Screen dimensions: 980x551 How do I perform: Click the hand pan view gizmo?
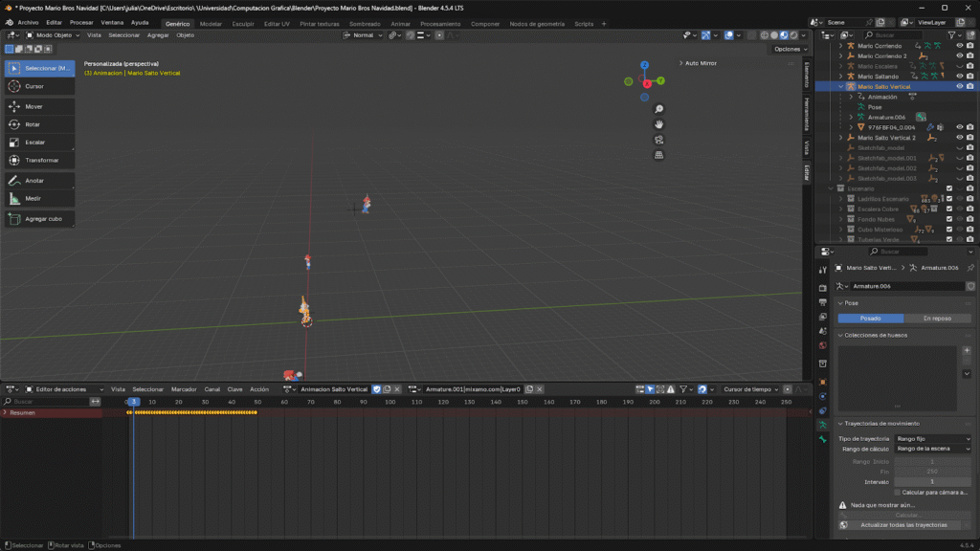click(x=659, y=124)
